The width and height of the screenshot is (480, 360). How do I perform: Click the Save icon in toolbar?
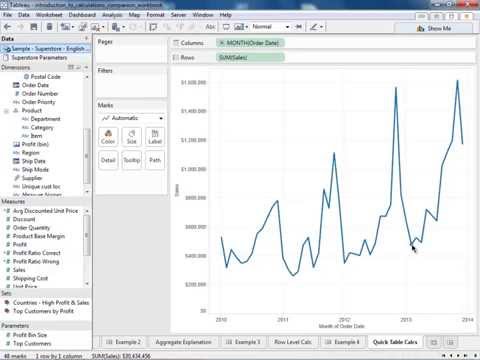34,27
